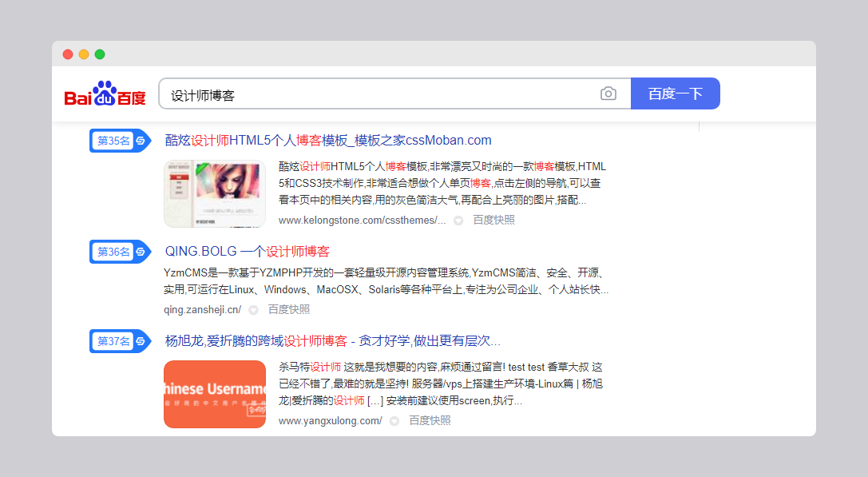Click the 杀马特设计师 description snippet
Image resolution: width=868 pixels, height=477 pixels.
coord(441,384)
